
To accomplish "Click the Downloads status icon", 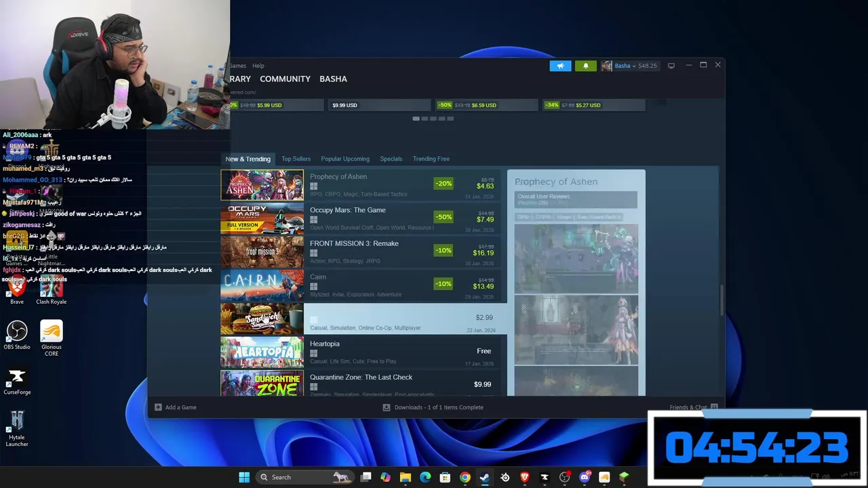I will (387, 407).
